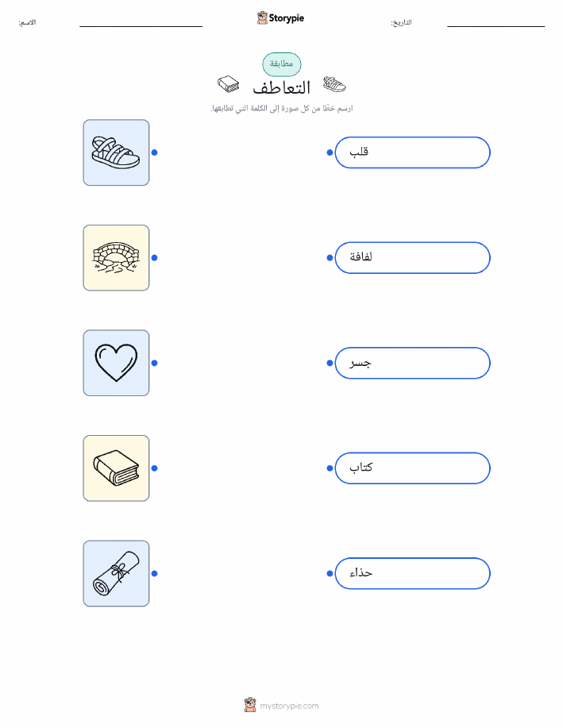Click the name line next to الاسم
The width and height of the screenshot is (563, 728).
click(141, 26)
